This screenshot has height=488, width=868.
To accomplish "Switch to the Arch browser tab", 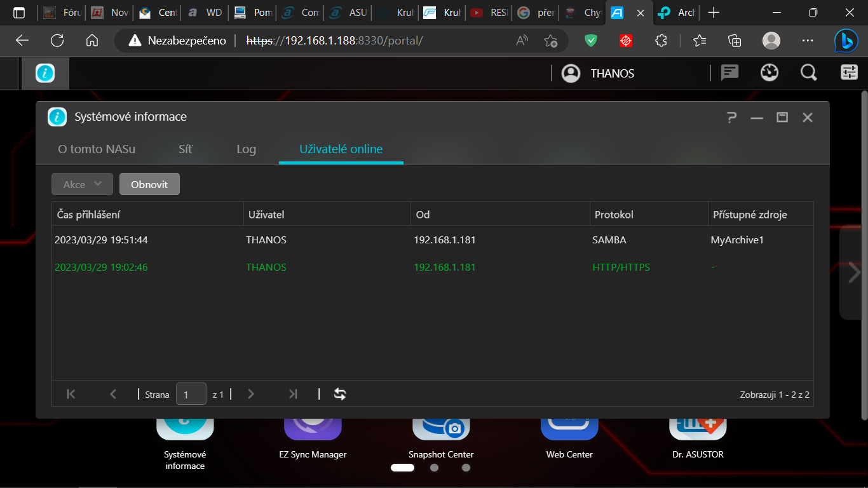I will pyautogui.click(x=677, y=13).
